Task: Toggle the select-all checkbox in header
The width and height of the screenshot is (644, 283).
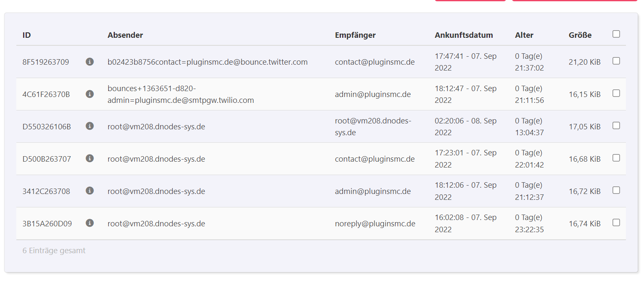Action: (616, 34)
